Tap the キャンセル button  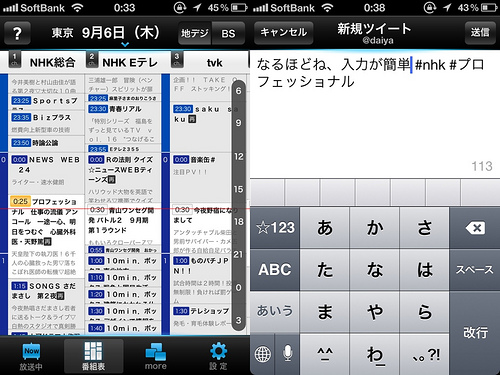[284, 33]
